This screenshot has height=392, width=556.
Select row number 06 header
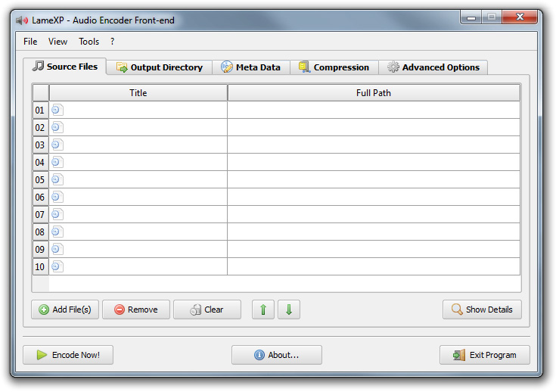coord(40,197)
